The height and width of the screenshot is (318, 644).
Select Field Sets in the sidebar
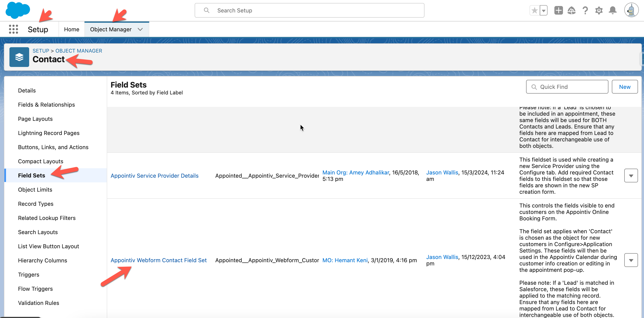tap(32, 175)
